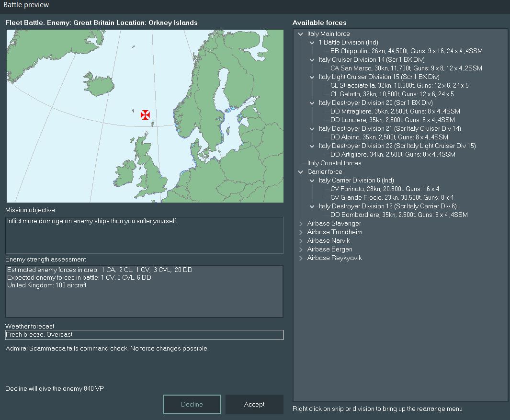The image size is (510, 420).
Task: Expand the Airbase Stavanger node
Action: pyautogui.click(x=301, y=224)
